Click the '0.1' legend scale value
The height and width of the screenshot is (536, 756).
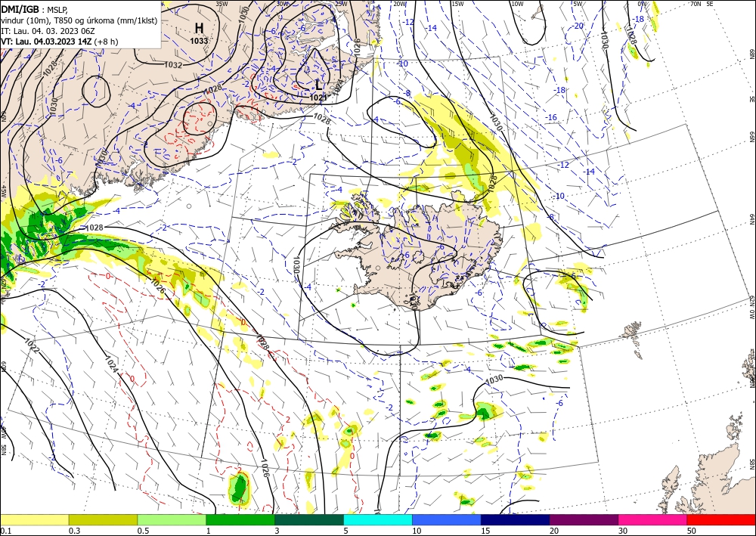pos(5,531)
